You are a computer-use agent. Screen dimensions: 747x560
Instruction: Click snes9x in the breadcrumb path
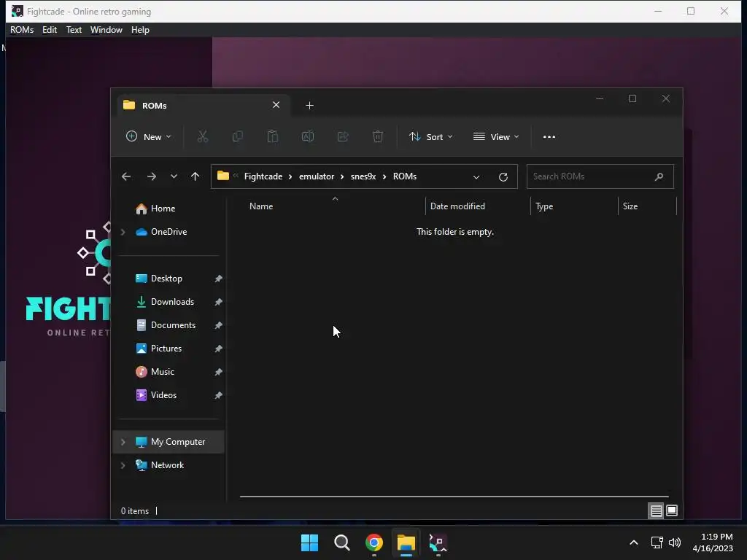click(363, 176)
